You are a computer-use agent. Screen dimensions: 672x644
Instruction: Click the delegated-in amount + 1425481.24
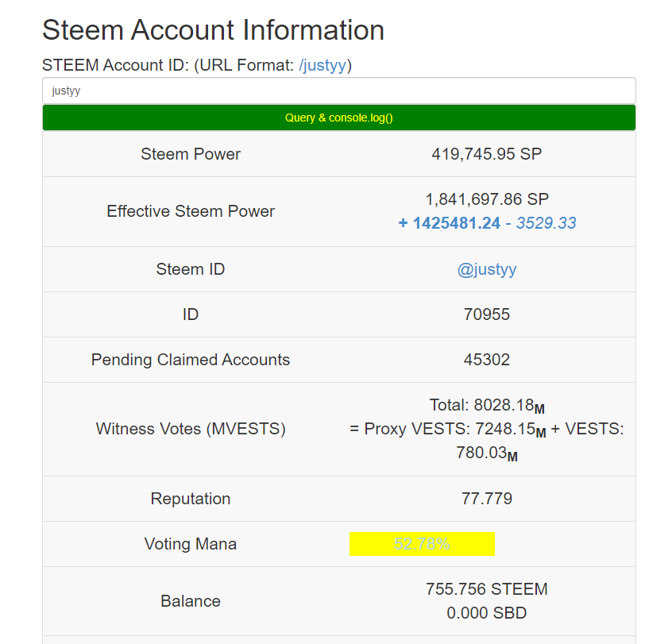pyautogui.click(x=449, y=223)
